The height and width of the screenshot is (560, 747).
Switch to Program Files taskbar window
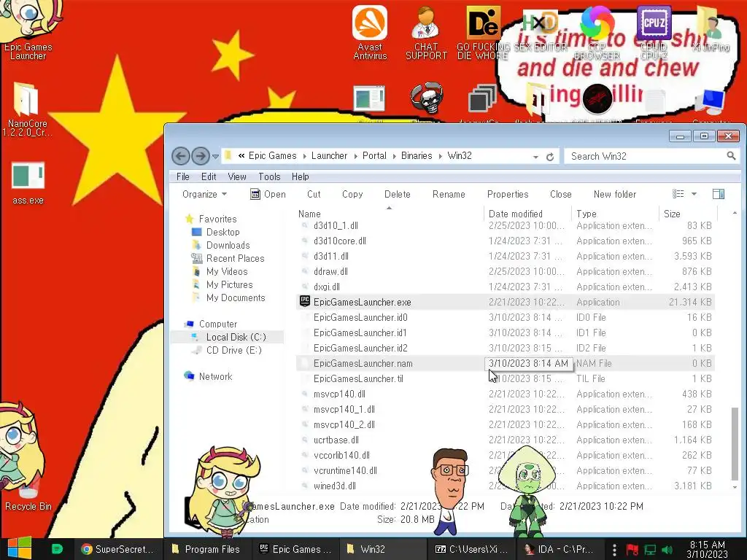tap(206, 549)
